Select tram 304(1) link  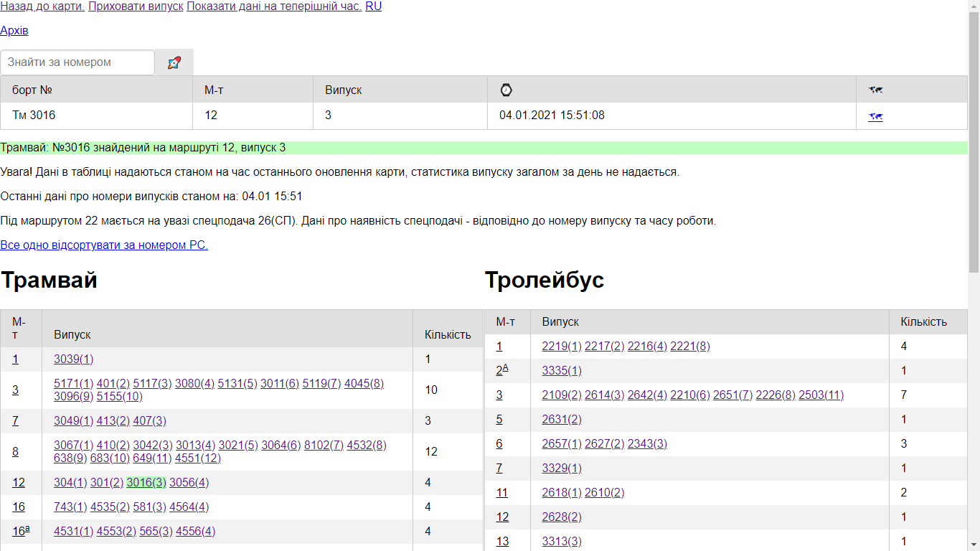(x=70, y=483)
